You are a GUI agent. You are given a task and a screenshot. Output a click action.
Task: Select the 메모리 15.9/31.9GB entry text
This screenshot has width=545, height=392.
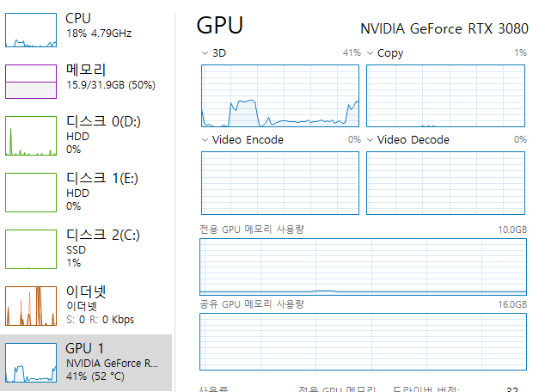pyautogui.click(x=98, y=78)
